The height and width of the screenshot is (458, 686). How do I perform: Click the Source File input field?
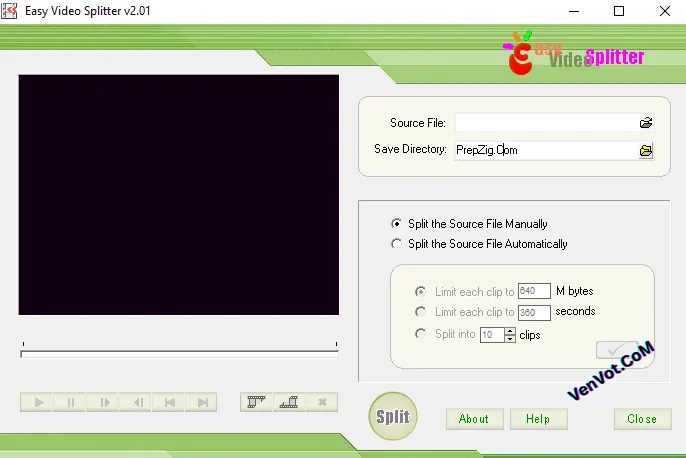tap(547, 123)
